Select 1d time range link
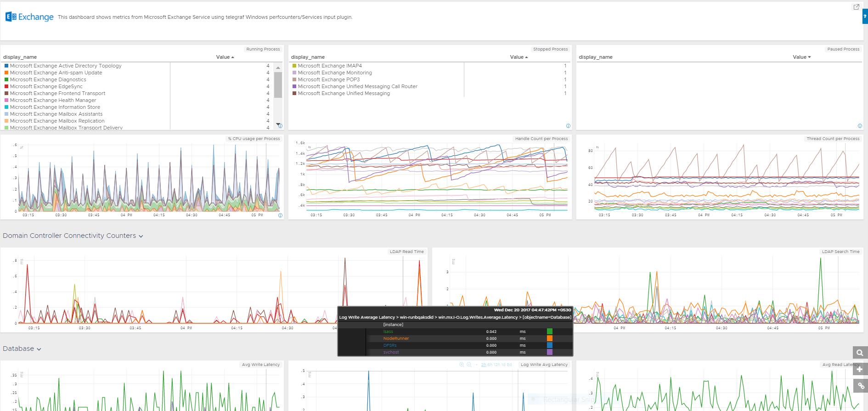The image size is (868, 411). point(503,365)
